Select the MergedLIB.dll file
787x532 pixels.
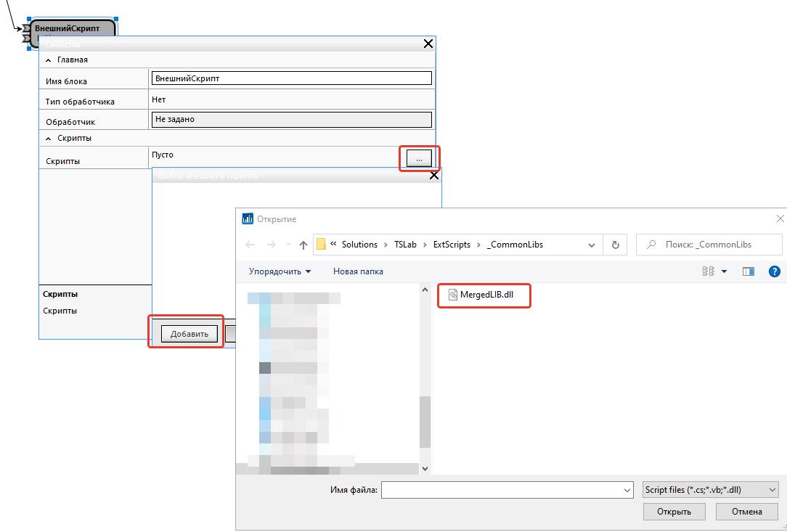(481, 295)
